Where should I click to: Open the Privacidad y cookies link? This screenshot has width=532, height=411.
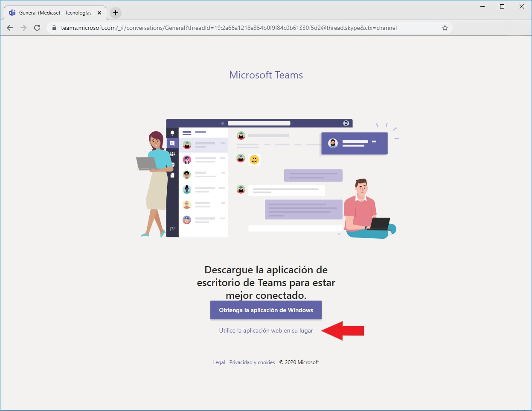[x=252, y=362]
